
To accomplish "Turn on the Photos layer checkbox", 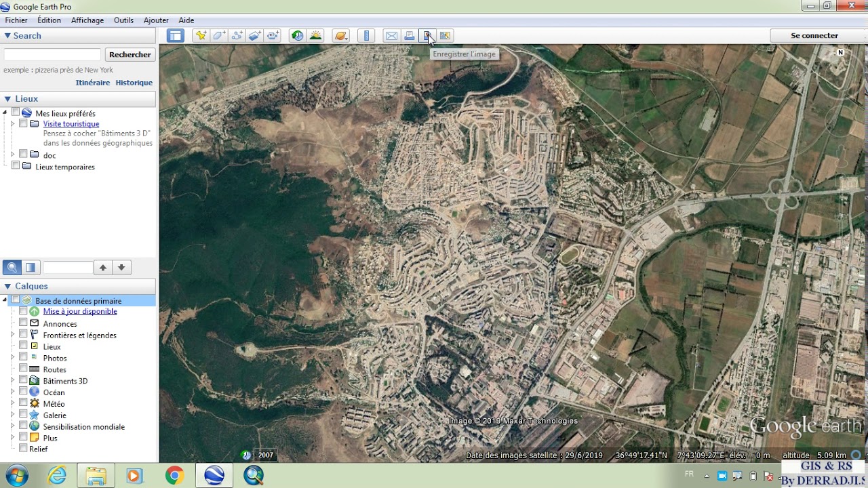I will tap(23, 357).
